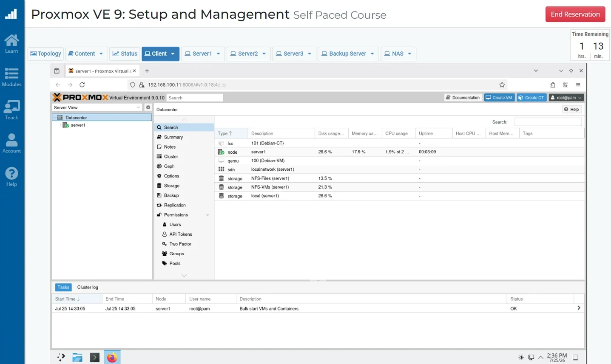
Task: Open Replication in Datacenter menu
Action: (184, 205)
